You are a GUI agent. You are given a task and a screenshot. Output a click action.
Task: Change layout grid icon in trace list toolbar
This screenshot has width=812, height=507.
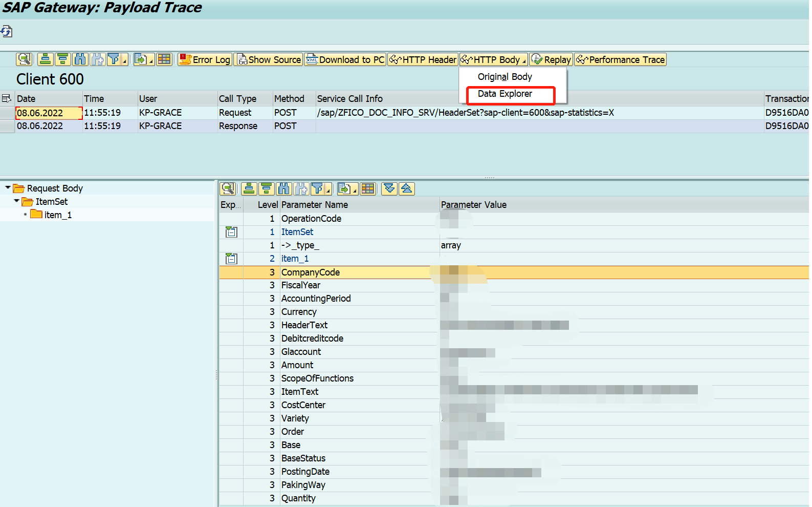coord(164,59)
